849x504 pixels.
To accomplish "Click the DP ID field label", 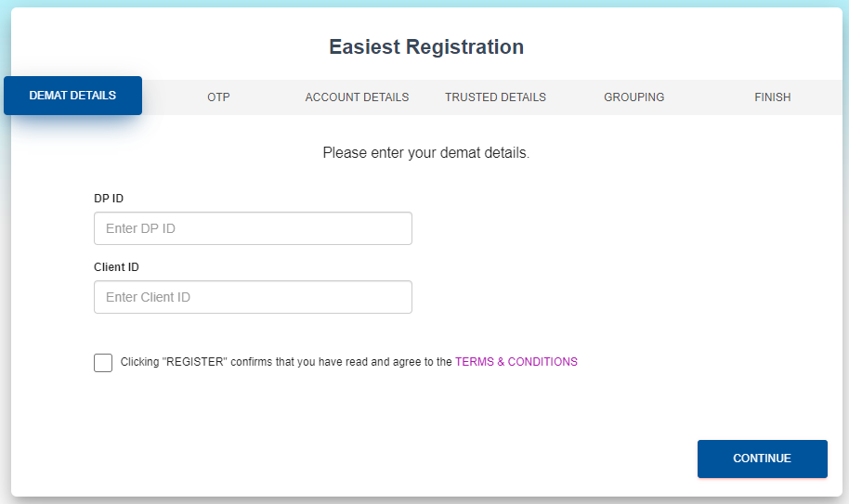I will [x=109, y=199].
